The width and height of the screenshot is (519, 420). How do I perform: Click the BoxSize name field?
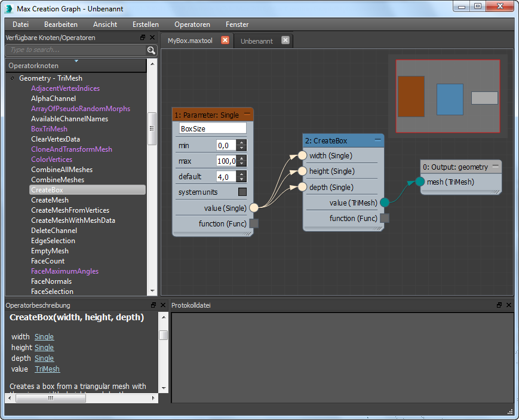point(213,128)
